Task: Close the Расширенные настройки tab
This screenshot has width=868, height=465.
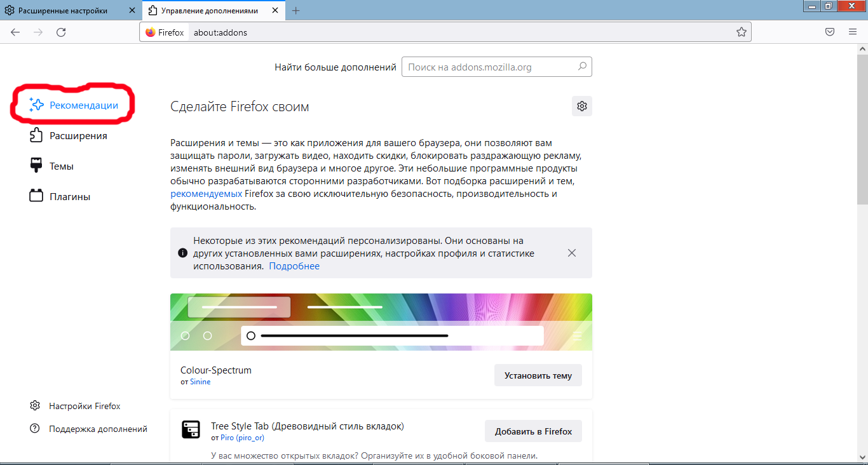Action: click(x=131, y=11)
